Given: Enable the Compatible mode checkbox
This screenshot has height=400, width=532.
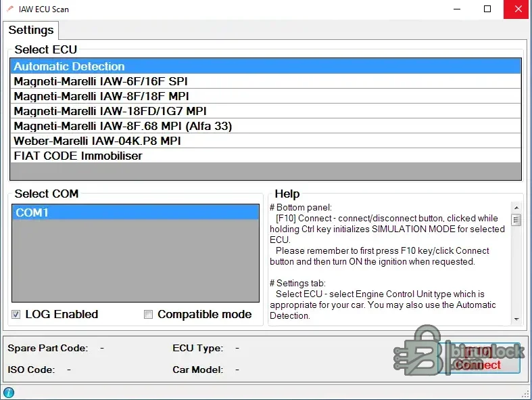Looking at the screenshot, I should [148, 314].
